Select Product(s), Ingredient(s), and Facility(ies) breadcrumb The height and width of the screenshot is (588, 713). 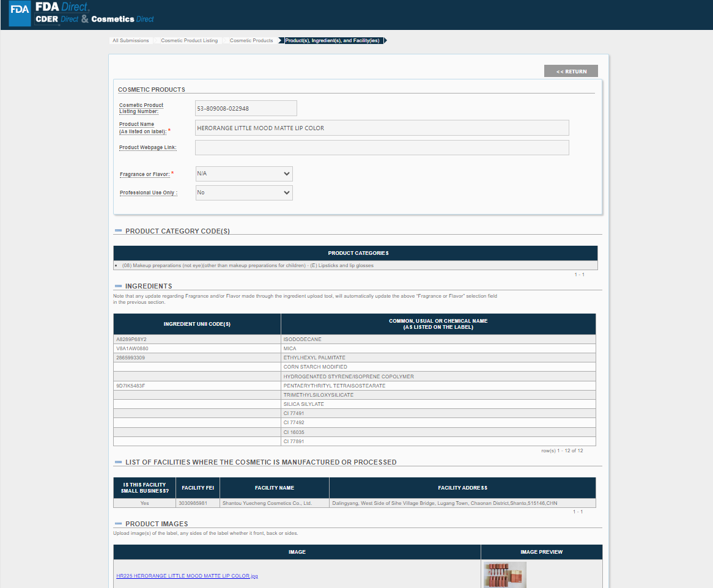[333, 41]
